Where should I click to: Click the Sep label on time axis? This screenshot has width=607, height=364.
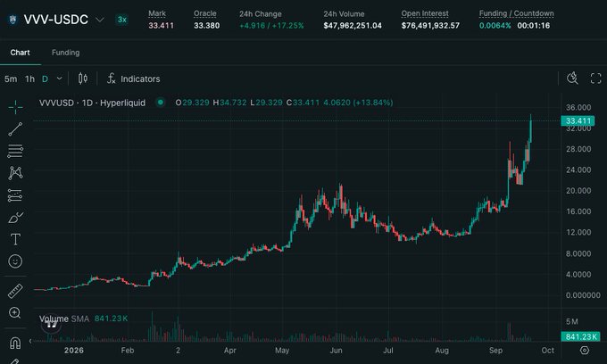(x=495, y=351)
